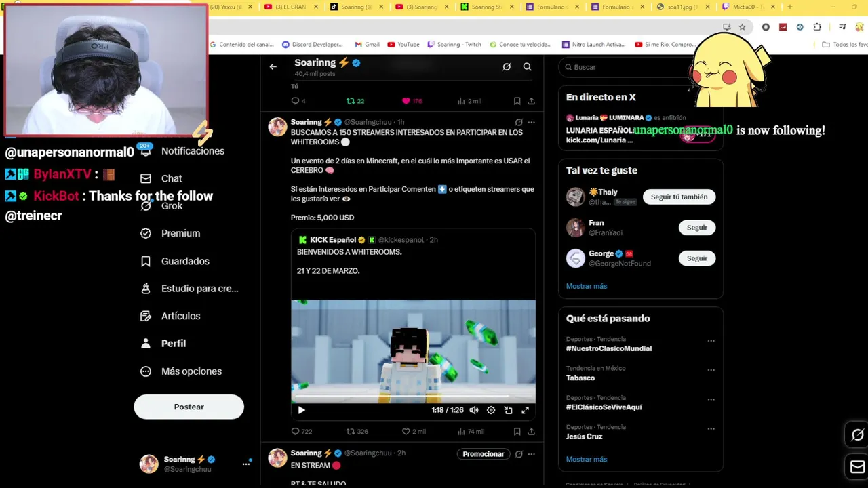868x488 pixels.
Task: Expand the video to fullscreen
Action: click(525, 410)
